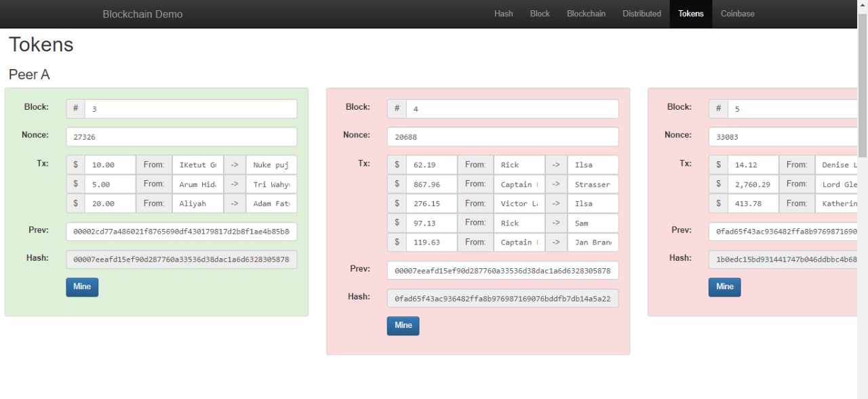
Task: Click sender Rick in 97.13 row
Action: coord(519,223)
